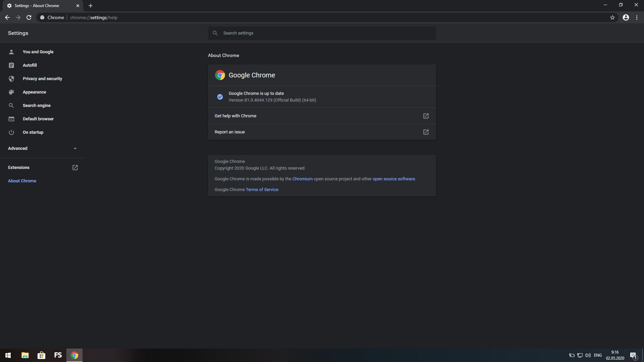Viewport: 644px width, 362px height.
Task: Select the Settings - About Chrome tab
Action: [43, 6]
